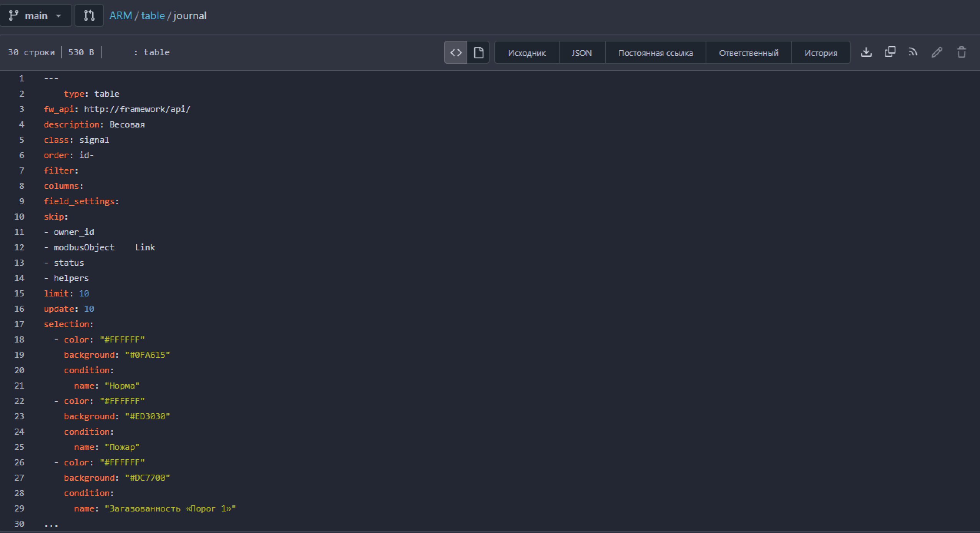Click the "#DC7700" background value
Viewport: 980px width, 533px height.
click(148, 478)
